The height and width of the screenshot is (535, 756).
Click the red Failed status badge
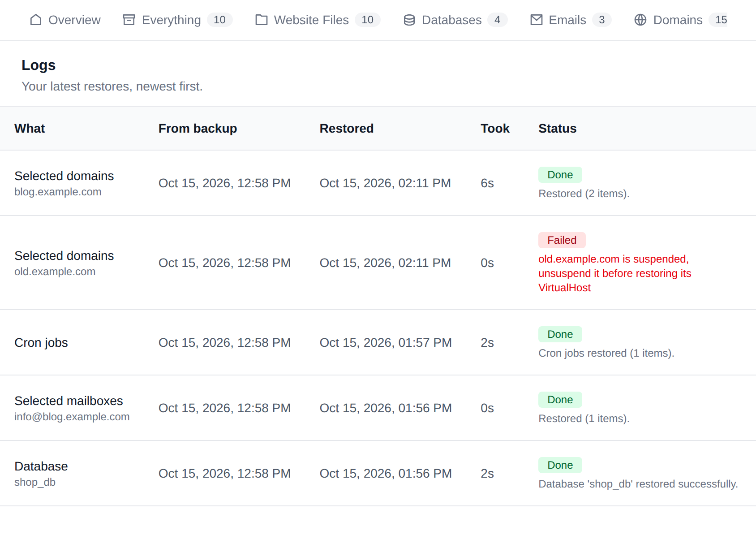[x=562, y=240]
